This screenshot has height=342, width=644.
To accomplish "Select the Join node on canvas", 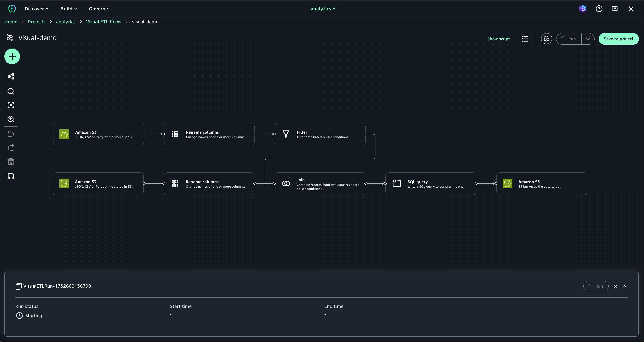I will coord(319,184).
